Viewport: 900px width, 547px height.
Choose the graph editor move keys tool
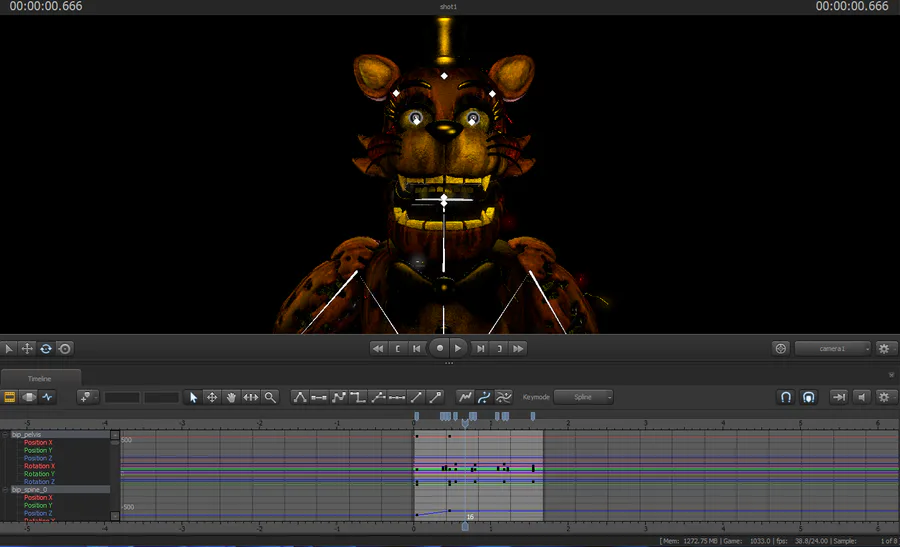click(x=212, y=397)
